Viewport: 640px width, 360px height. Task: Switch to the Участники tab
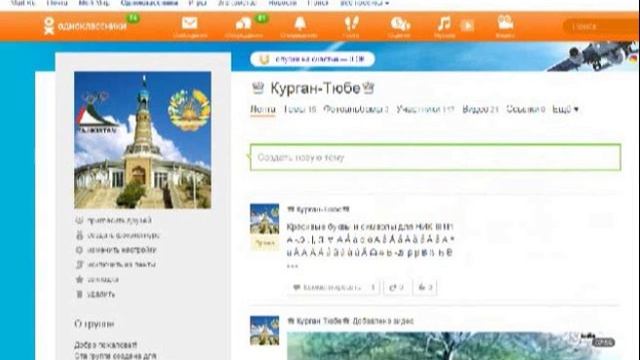(425, 109)
